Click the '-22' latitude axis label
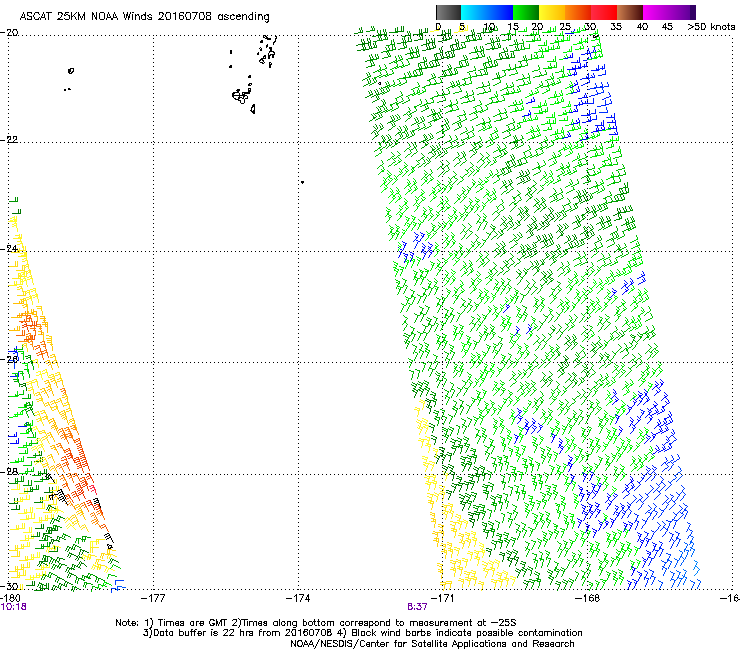This screenshot has height=650, width=740. pos(9,139)
